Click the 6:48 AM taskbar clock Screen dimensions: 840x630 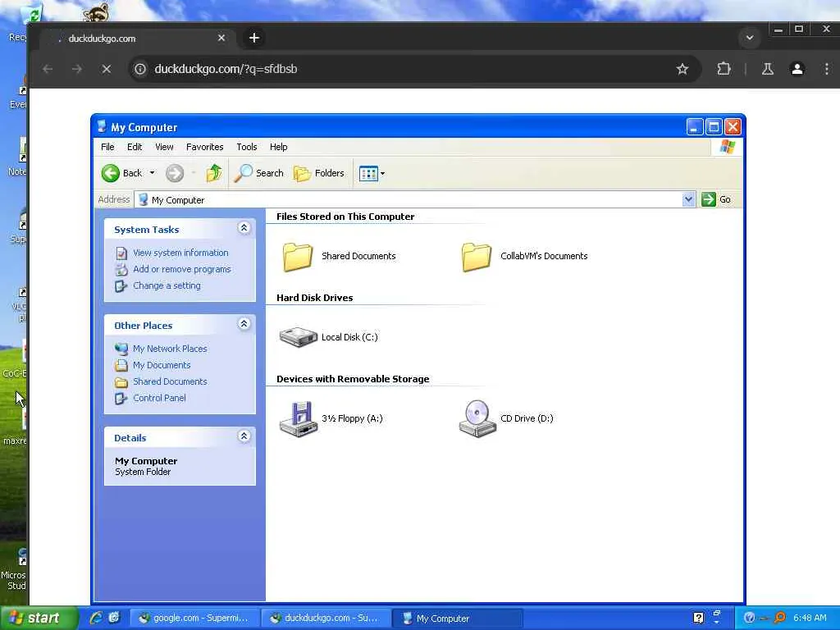coord(810,619)
